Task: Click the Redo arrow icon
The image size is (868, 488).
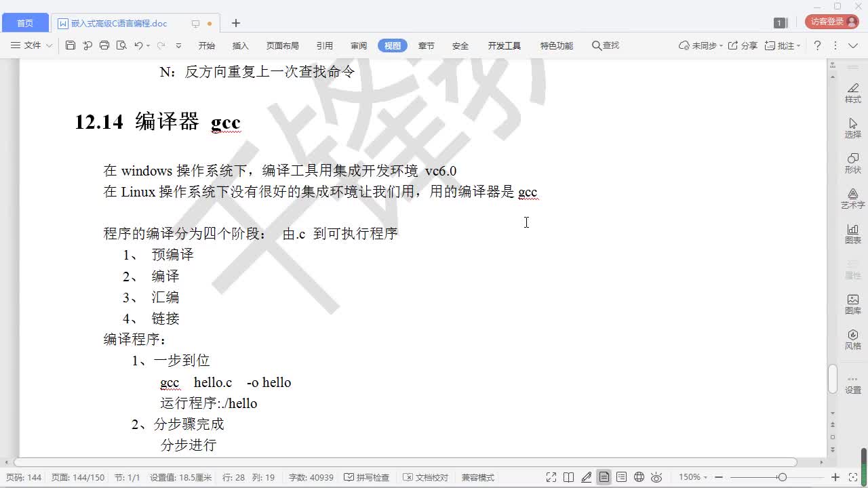Action: [x=161, y=45]
